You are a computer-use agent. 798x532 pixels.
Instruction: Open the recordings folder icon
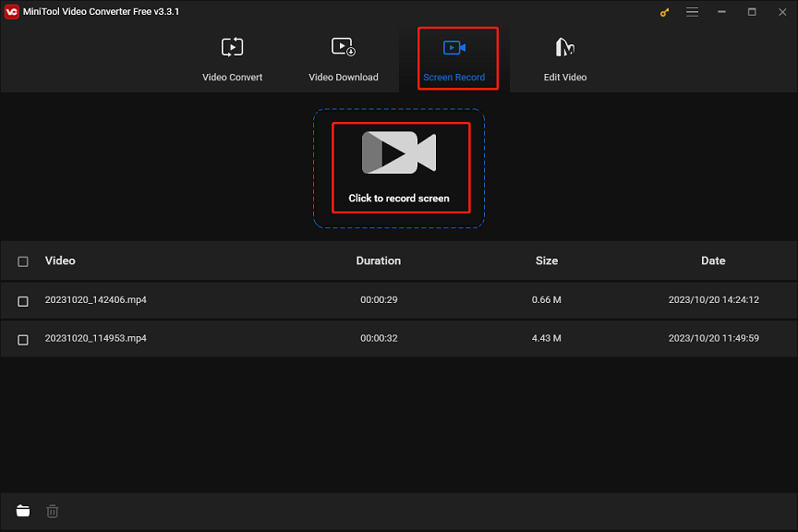pyautogui.click(x=23, y=511)
